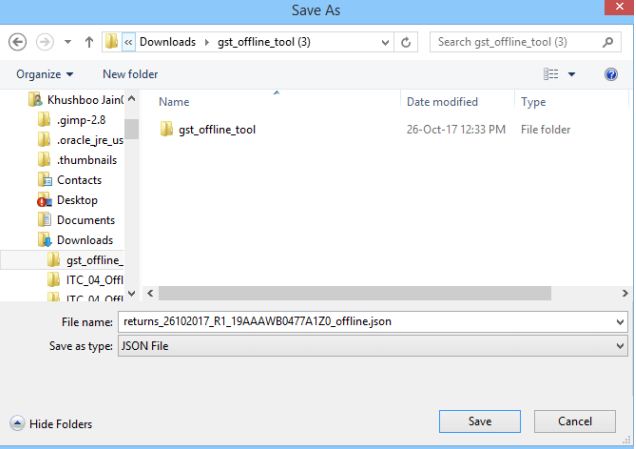Click the address bar folder icon
This screenshot has width=636, height=449.
click(112, 42)
